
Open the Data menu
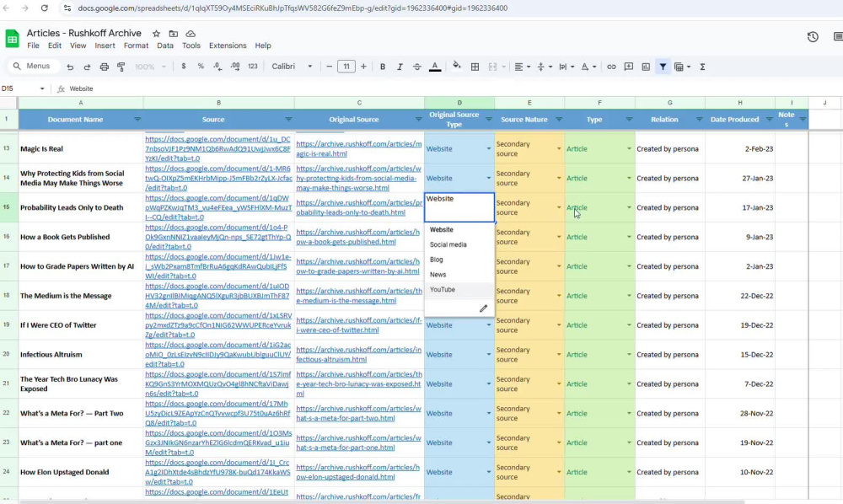click(x=165, y=46)
